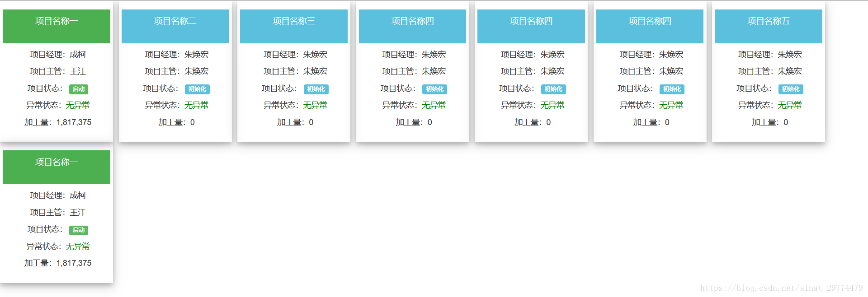Click the green 启动 badge in the top-row 项目名称一 card
This screenshot has height=297, width=868.
click(x=79, y=89)
